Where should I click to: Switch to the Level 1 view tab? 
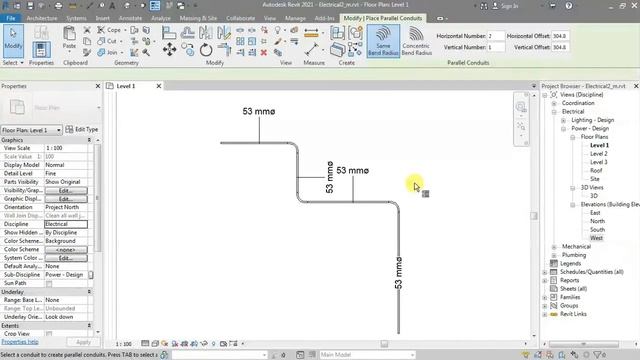click(x=126, y=86)
